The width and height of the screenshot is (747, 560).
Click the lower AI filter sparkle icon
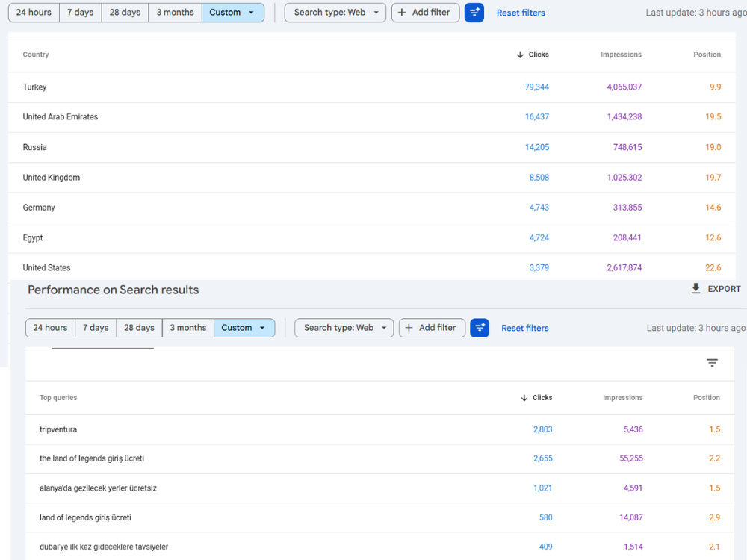click(480, 328)
